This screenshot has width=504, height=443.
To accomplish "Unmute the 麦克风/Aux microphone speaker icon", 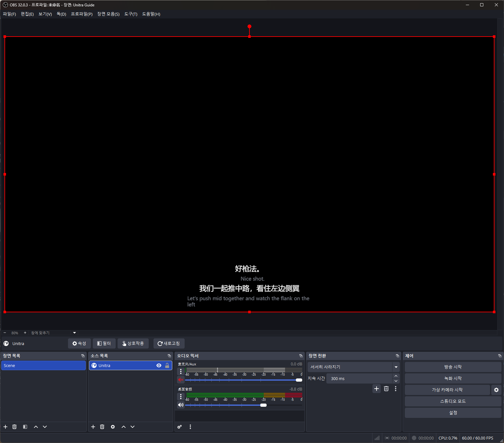I will click(181, 380).
